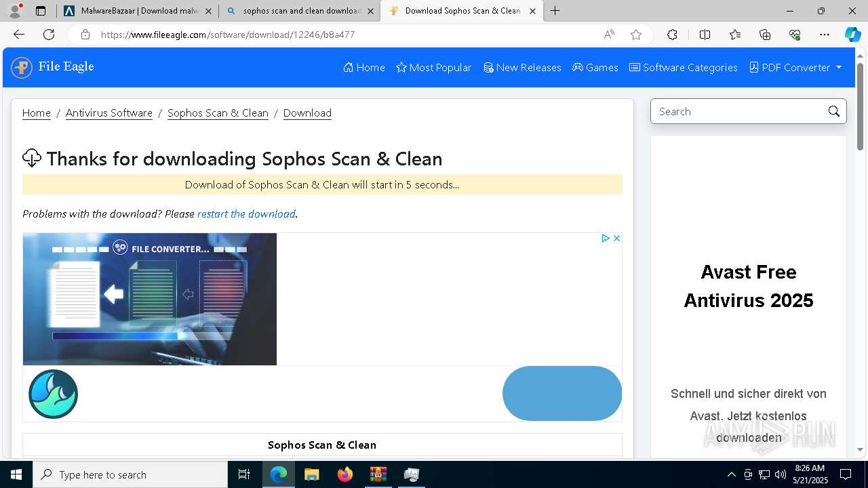
Task: Toggle Split screen icon
Action: (x=705, y=35)
